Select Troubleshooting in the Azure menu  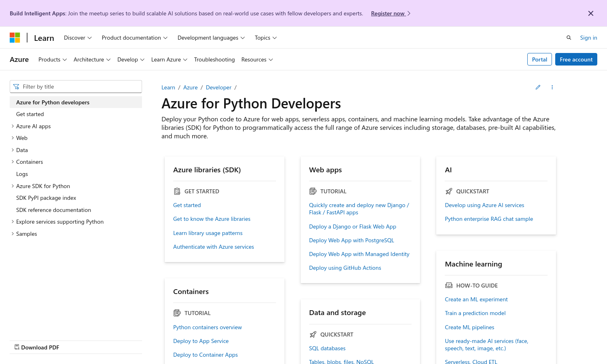pos(214,59)
